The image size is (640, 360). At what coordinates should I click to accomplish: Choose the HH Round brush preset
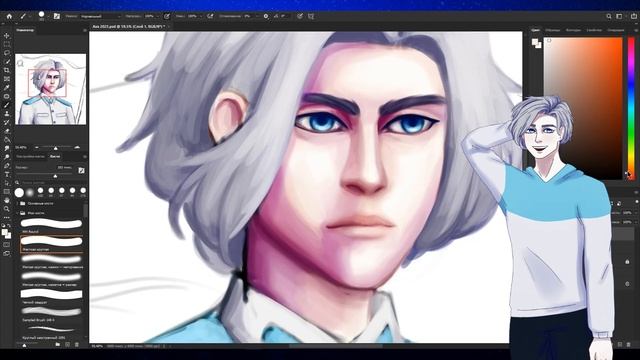click(x=51, y=225)
